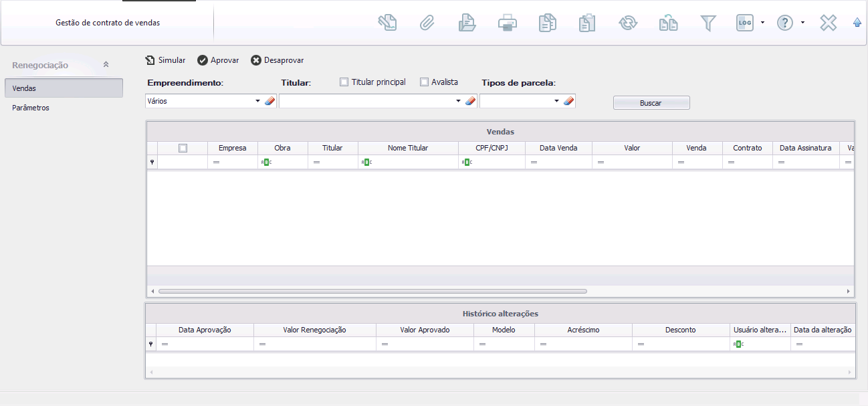Viewport: 868px width, 406px height.
Task: Click the funnel filter toolbar icon
Action: point(708,23)
